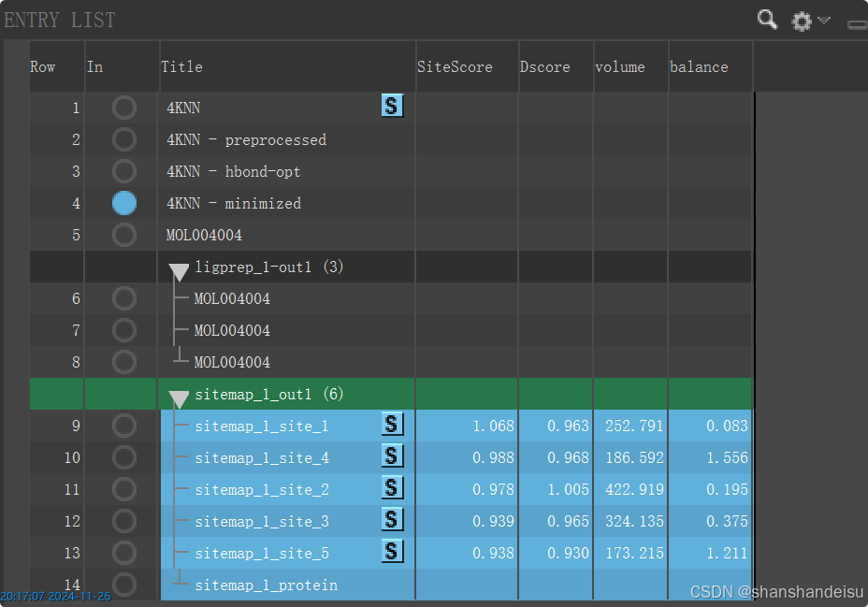This screenshot has width=868, height=607.
Task: Select the 4KNN - hbond-opt entry title
Action: point(234,171)
